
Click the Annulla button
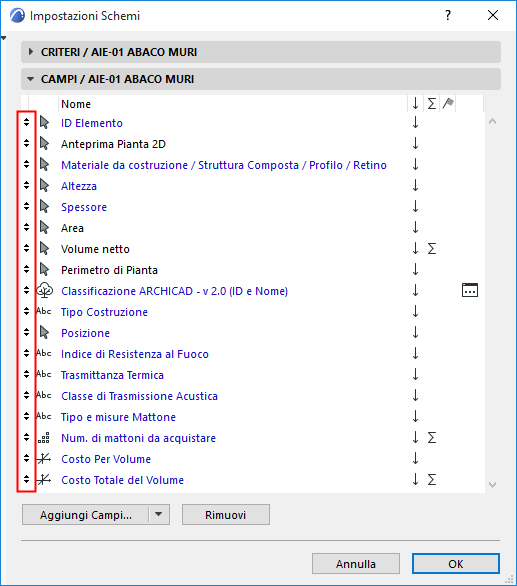(x=356, y=564)
